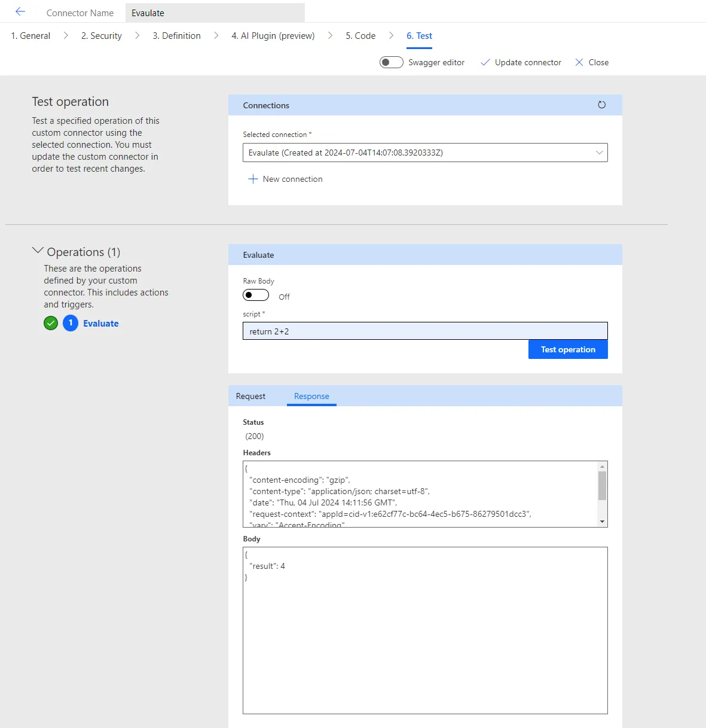The image size is (706, 728).
Task: Click into the script input field
Action: tap(424, 331)
